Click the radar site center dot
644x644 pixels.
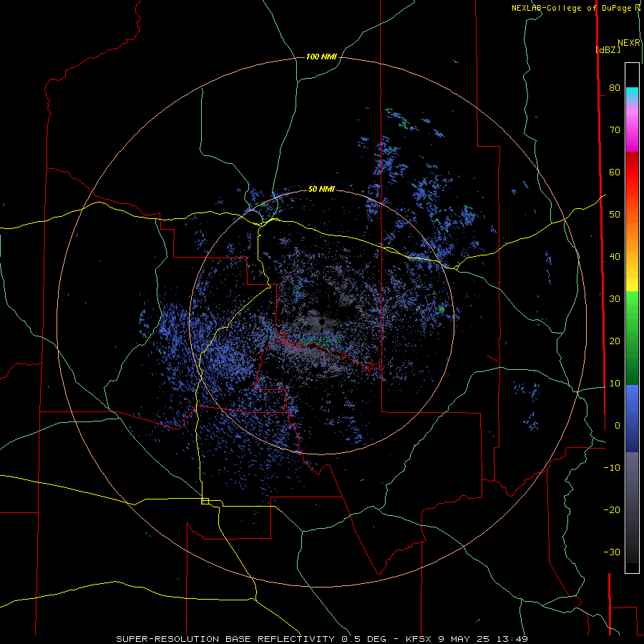(x=322, y=322)
